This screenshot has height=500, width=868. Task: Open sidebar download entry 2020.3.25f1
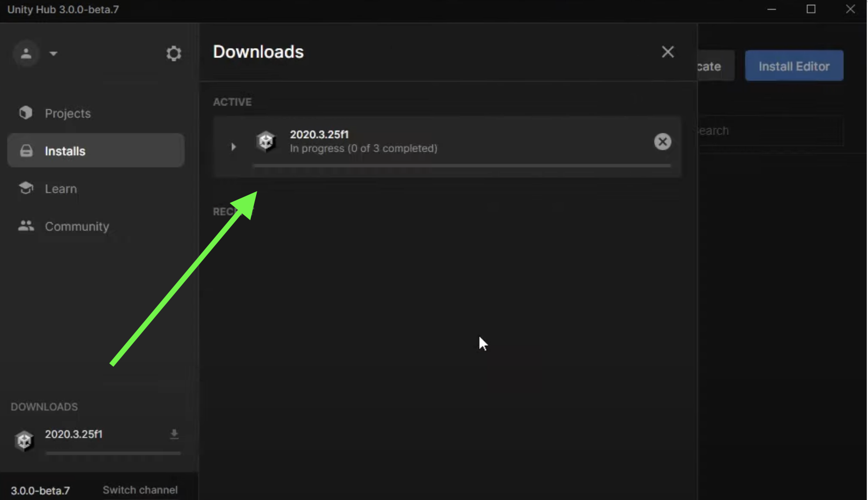(96, 440)
